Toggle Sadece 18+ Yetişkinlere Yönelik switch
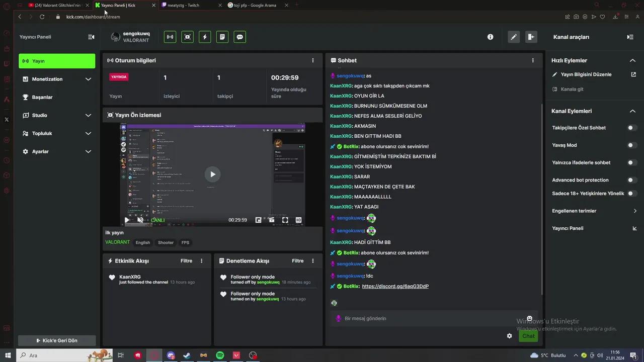The height and width of the screenshot is (362, 644). click(x=632, y=194)
